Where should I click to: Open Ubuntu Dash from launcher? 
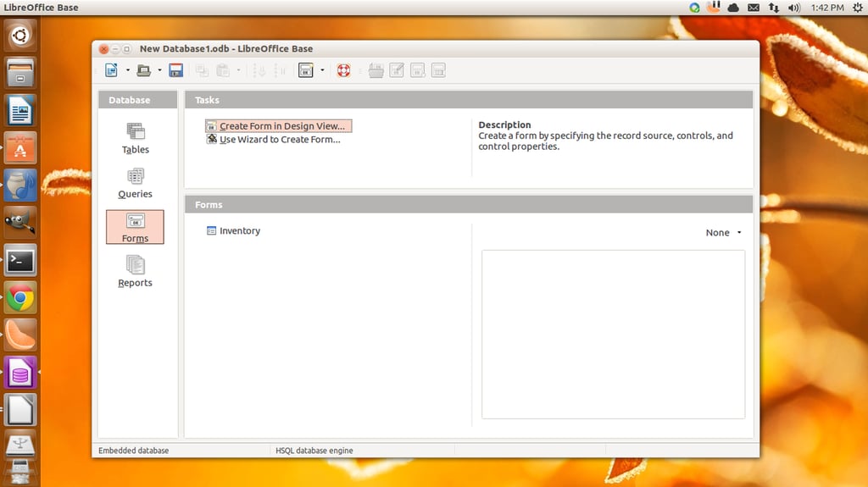(x=20, y=36)
